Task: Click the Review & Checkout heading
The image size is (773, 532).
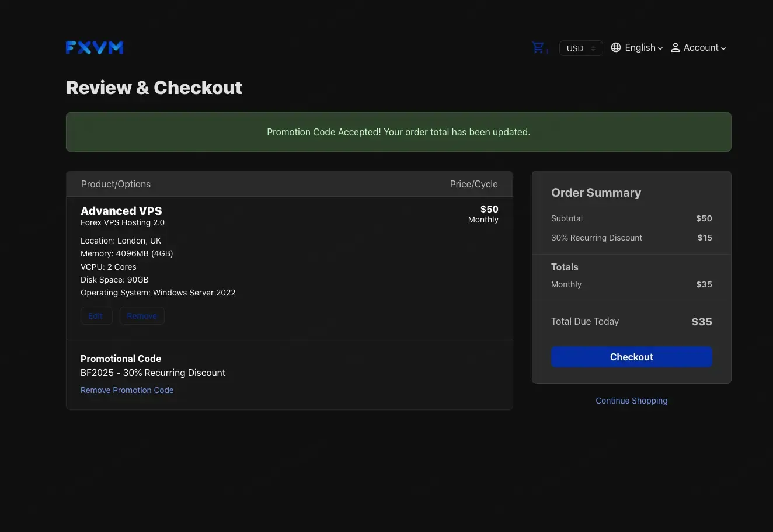Action: click(154, 88)
